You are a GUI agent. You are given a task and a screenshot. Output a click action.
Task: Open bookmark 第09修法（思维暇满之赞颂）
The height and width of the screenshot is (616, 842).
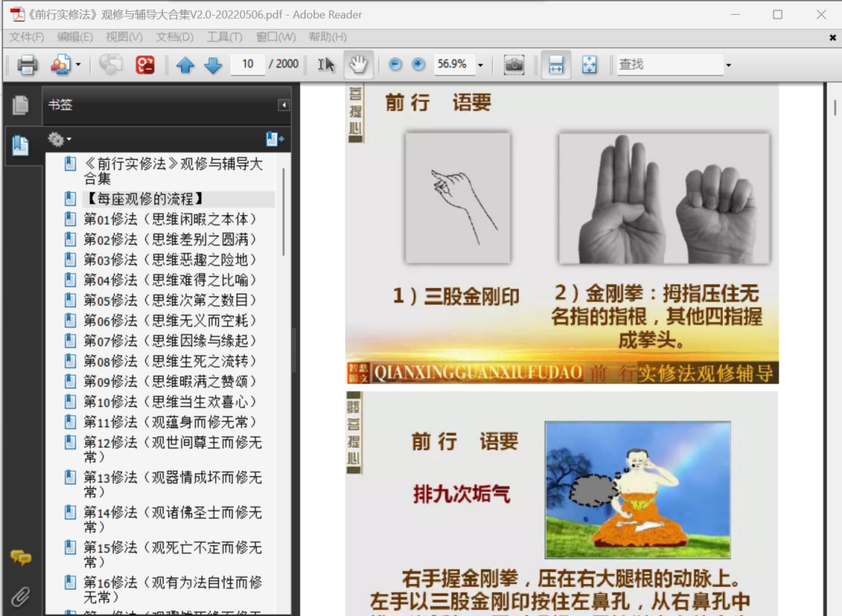coord(170,381)
